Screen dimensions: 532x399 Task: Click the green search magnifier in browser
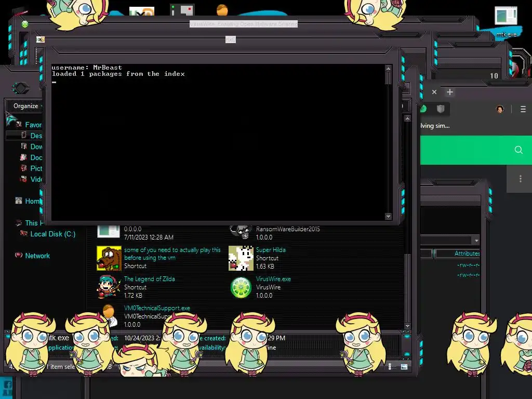pos(518,150)
